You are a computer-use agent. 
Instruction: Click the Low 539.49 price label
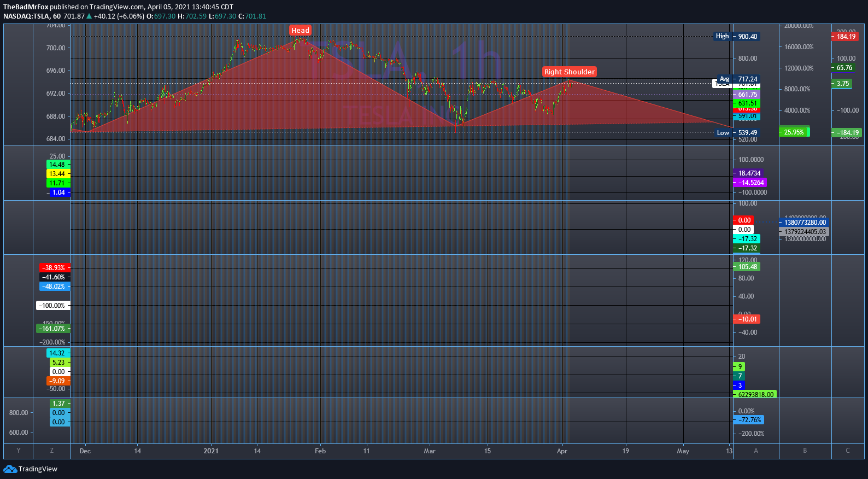coord(737,133)
